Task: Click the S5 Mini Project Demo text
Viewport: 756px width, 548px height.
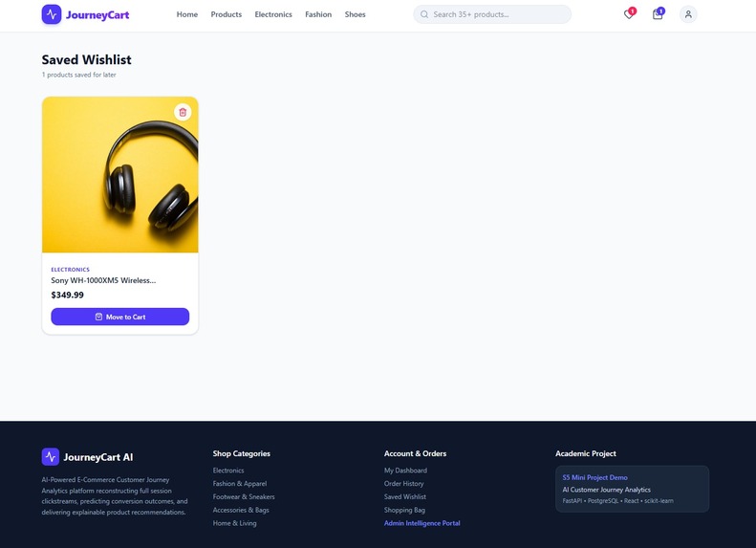Action: tap(595, 477)
